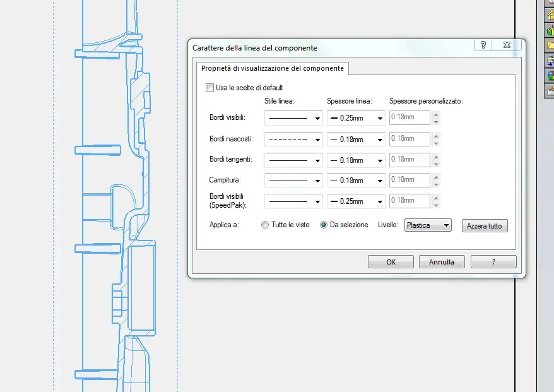Viewport: 554px width, 392px height.
Task: Open the SolidWorks Resources home panel
Action: coord(550,15)
